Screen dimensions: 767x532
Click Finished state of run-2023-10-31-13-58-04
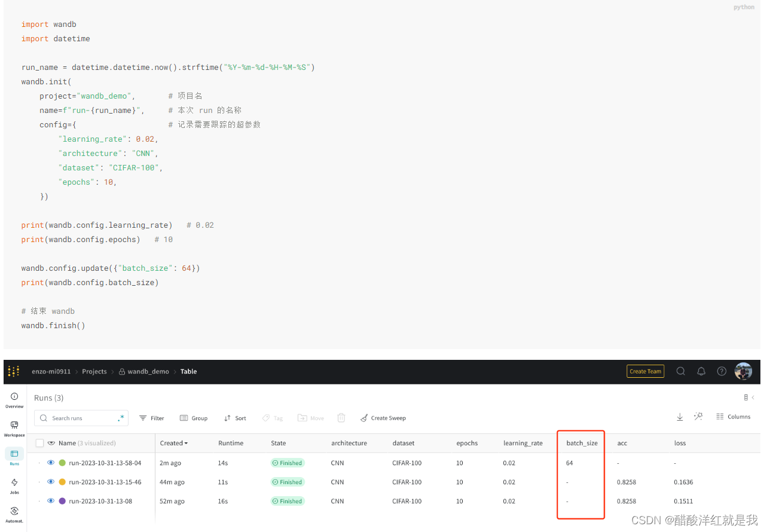pyautogui.click(x=288, y=463)
